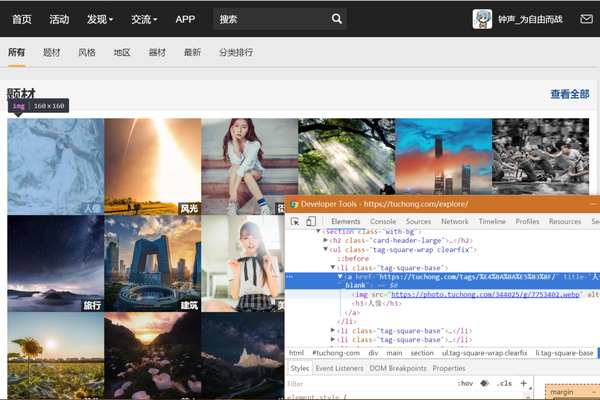The height and width of the screenshot is (400, 600).
Task: Select li.tag-square-base breadcrumb
Action: [564, 353]
